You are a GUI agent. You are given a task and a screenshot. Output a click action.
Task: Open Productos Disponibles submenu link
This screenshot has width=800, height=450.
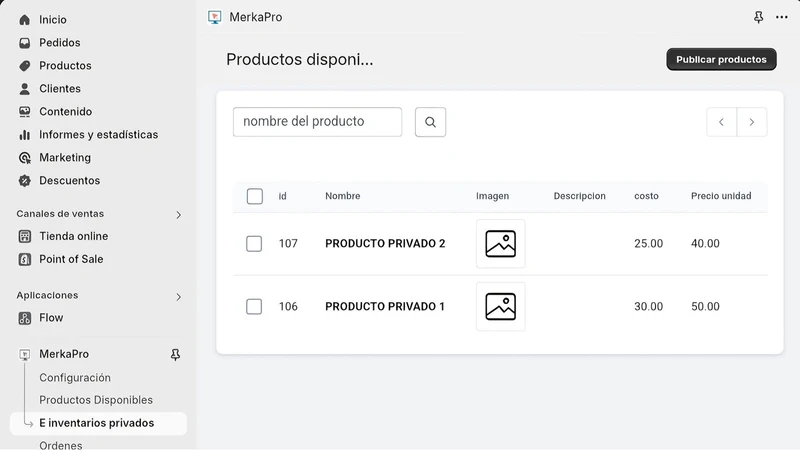(x=96, y=400)
